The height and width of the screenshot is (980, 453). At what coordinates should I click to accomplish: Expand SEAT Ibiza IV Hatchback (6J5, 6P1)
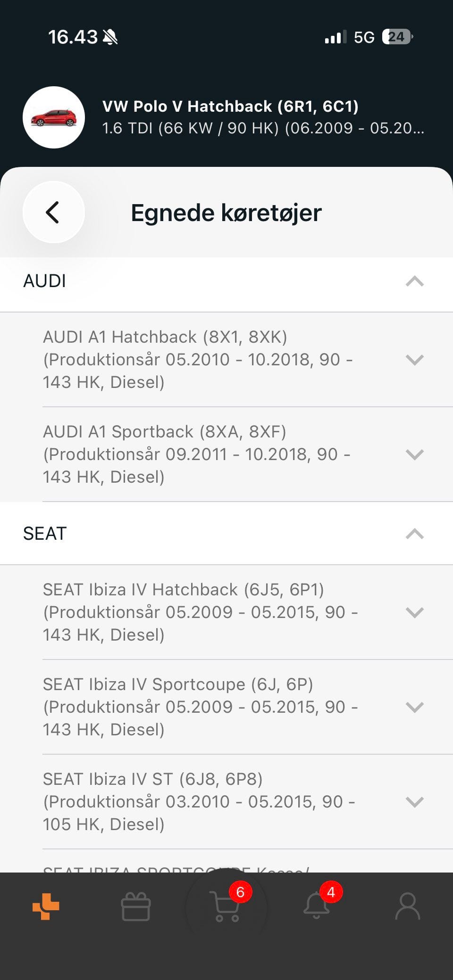click(x=226, y=612)
